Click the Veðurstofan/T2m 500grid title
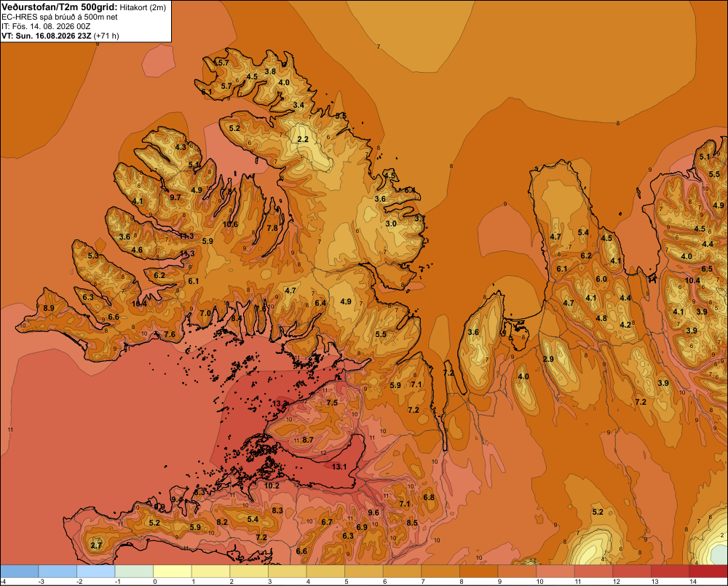Image resolution: width=728 pixels, height=586 pixels. tap(60, 7)
